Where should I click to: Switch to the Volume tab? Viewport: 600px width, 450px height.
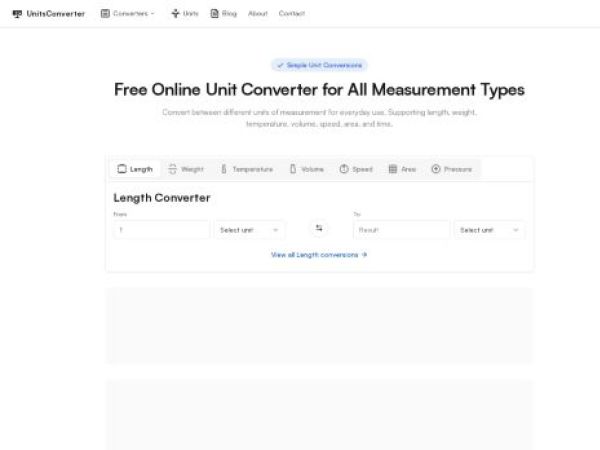pyautogui.click(x=307, y=169)
